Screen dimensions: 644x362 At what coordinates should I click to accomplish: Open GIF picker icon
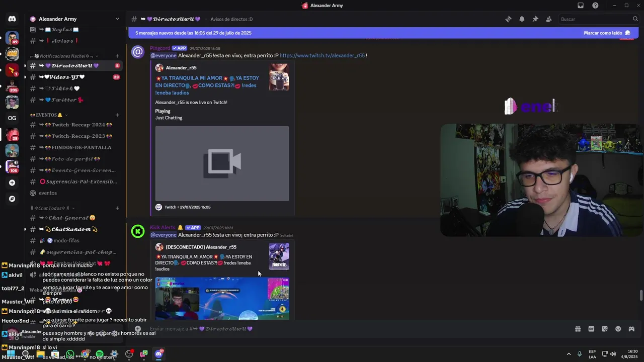point(591,329)
